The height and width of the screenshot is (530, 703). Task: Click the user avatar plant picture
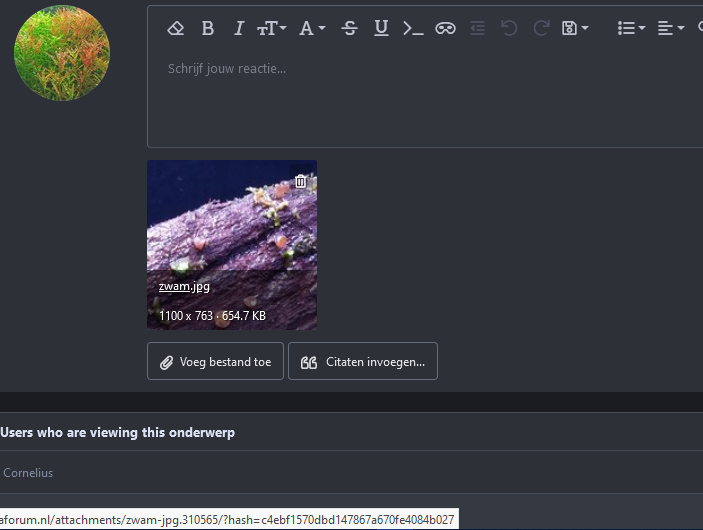(62, 53)
